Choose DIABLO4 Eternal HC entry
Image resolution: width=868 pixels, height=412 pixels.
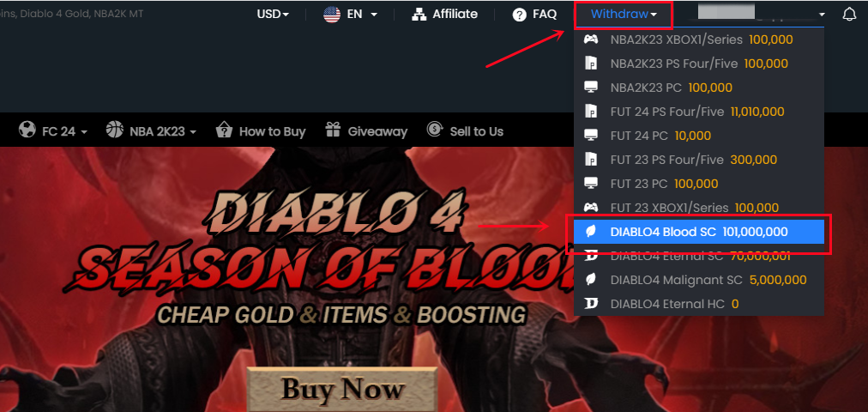699,304
